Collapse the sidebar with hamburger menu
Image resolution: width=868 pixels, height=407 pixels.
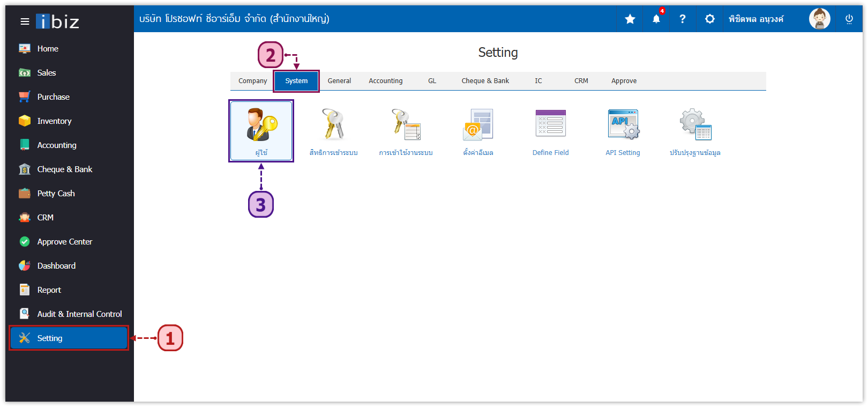[x=25, y=21]
